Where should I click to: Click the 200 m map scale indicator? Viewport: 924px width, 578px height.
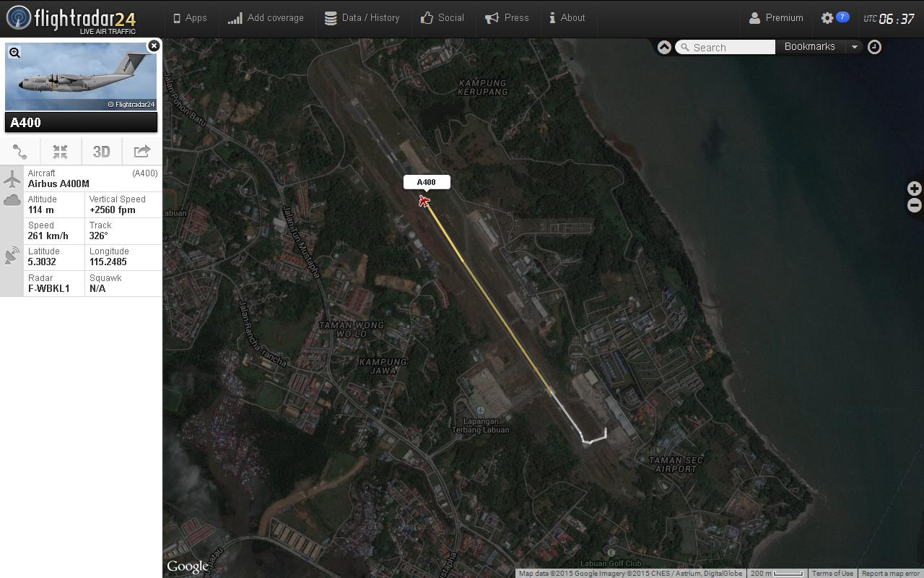pyautogui.click(x=777, y=574)
